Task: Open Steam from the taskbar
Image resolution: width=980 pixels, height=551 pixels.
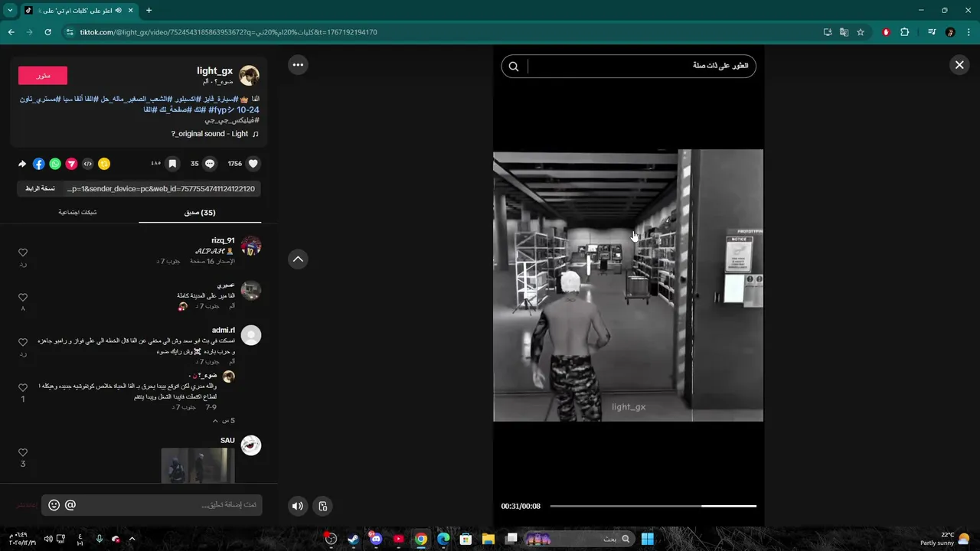Action: 353,539
